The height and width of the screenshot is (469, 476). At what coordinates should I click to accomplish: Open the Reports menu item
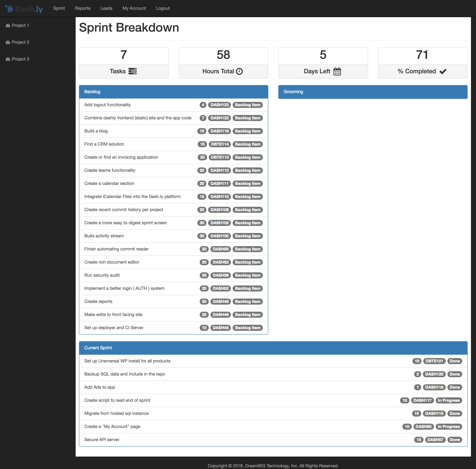(x=83, y=8)
